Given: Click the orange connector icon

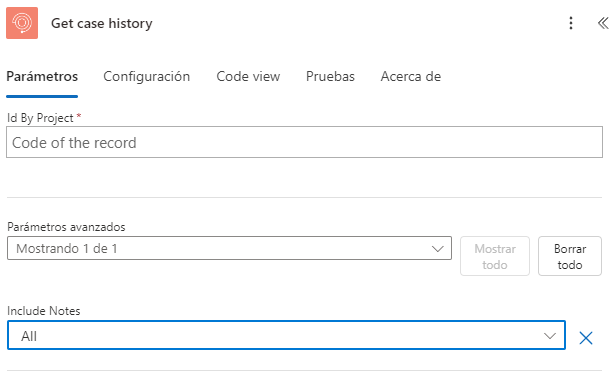Looking at the screenshot, I should (x=22, y=23).
